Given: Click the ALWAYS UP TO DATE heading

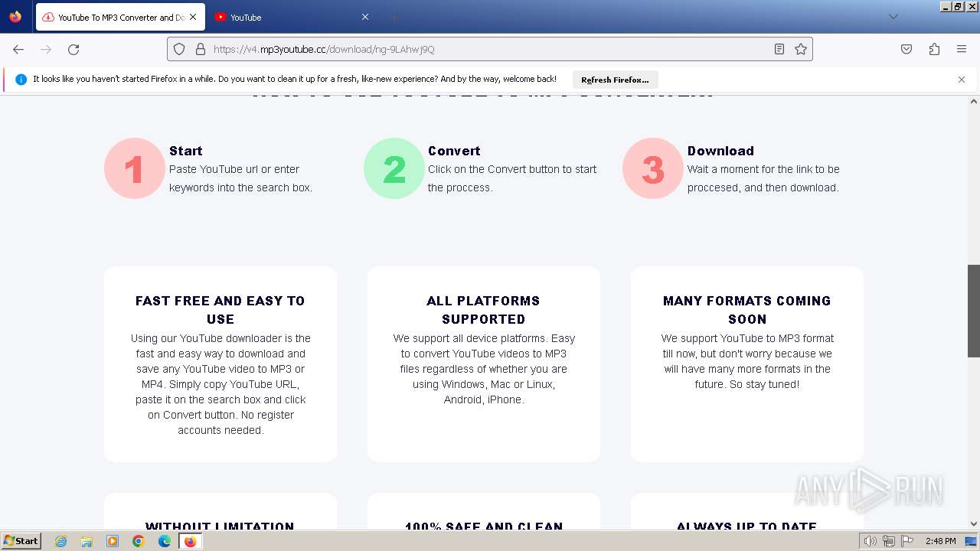Looking at the screenshot, I should (747, 526).
